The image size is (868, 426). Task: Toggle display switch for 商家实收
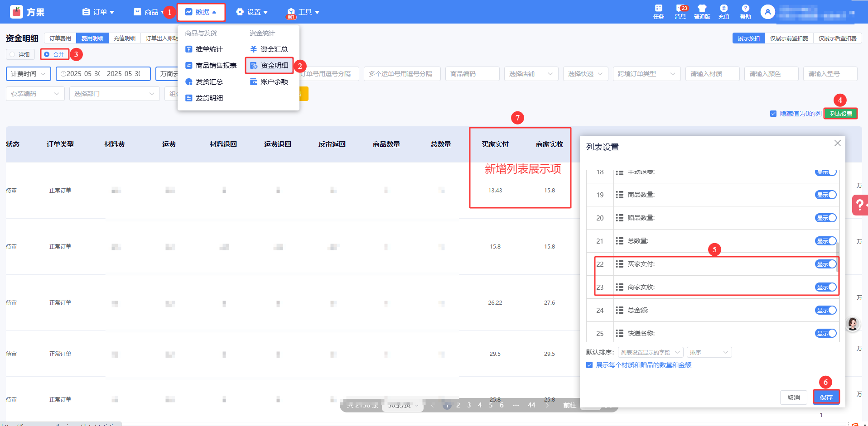pos(825,287)
